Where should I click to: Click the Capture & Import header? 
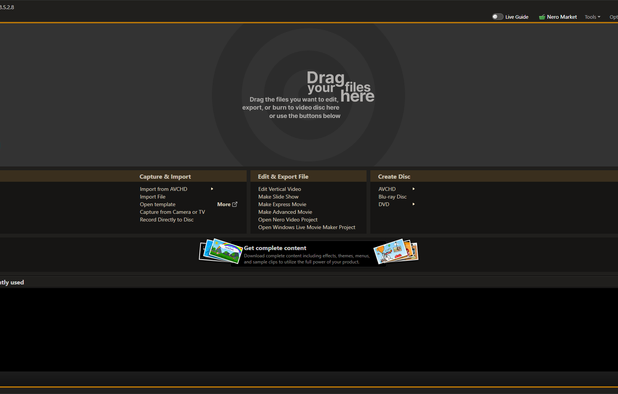point(165,177)
